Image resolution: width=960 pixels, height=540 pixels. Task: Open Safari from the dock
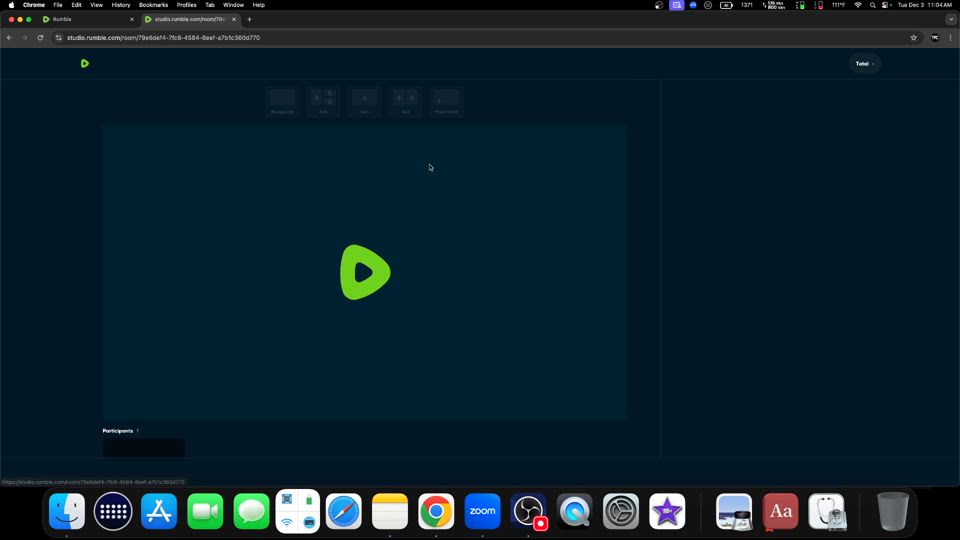(344, 512)
